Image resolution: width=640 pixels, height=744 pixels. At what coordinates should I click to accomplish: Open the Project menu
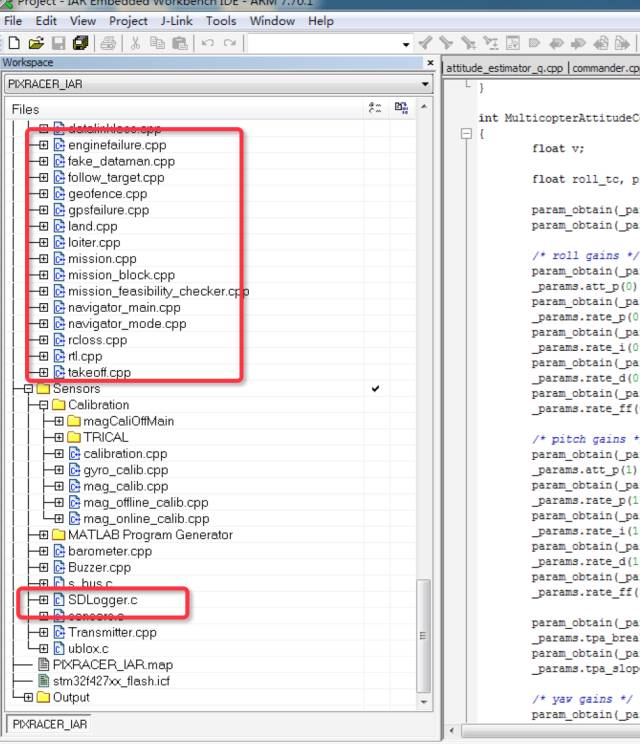point(128,21)
